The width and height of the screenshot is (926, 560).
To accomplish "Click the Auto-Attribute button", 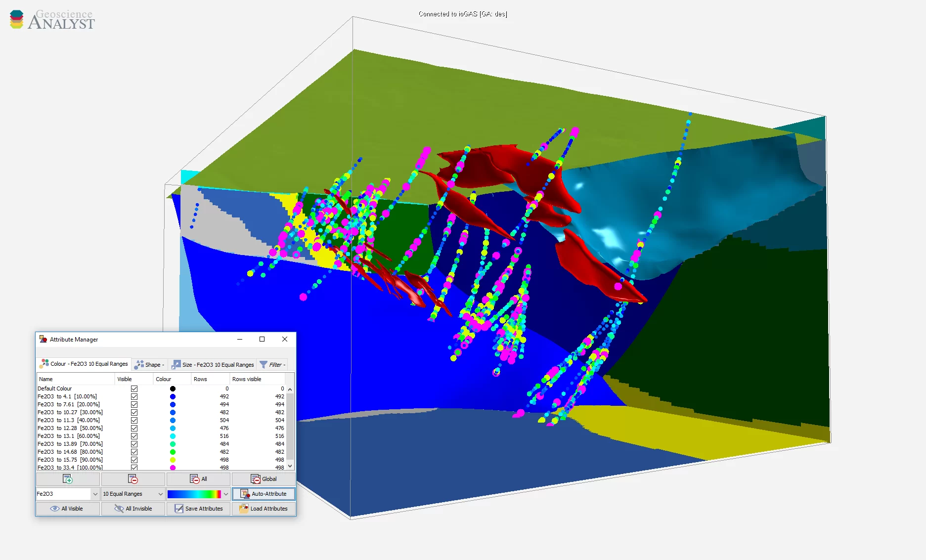I will pyautogui.click(x=264, y=494).
